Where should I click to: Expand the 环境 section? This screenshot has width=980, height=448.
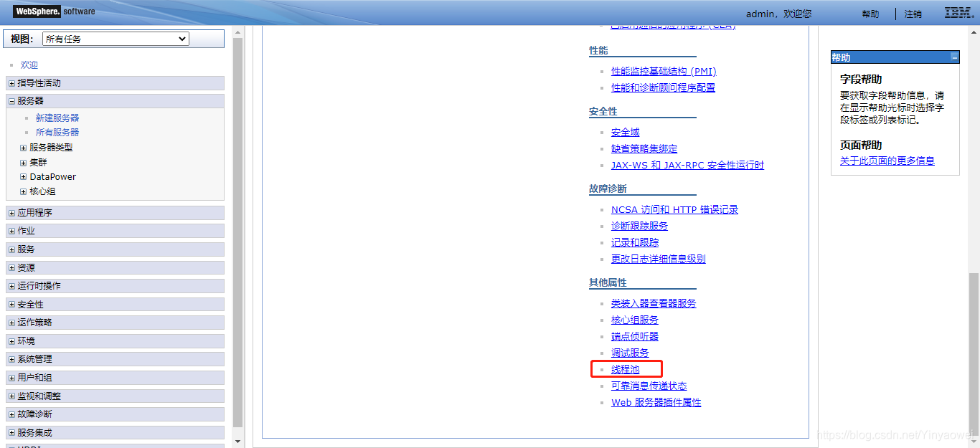(x=12, y=341)
